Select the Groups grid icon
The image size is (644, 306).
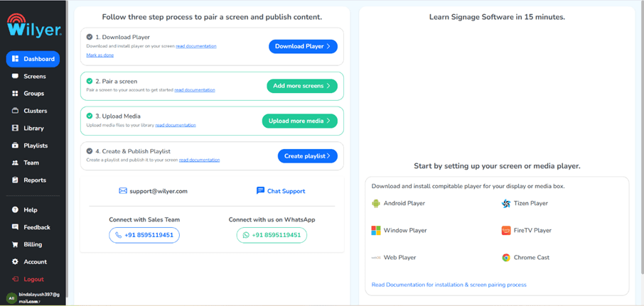15,94
